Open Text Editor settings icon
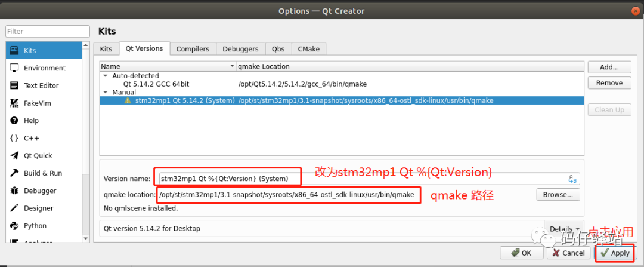 coord(14,85)
